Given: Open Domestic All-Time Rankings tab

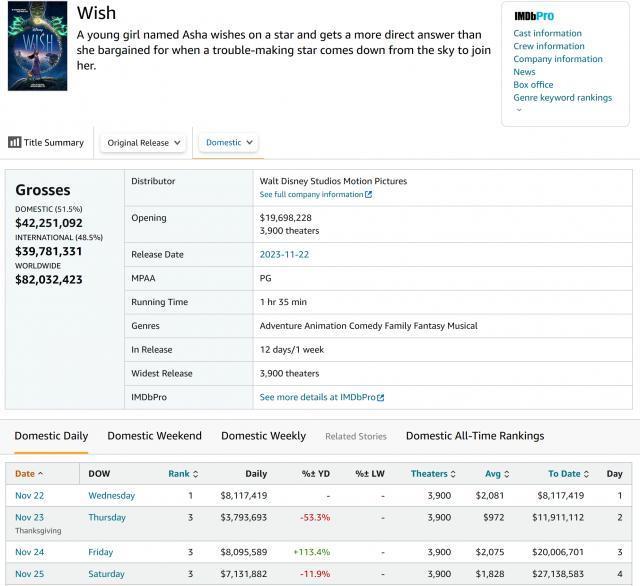Looking at the screenshot, I should click(x=474, y=436).
